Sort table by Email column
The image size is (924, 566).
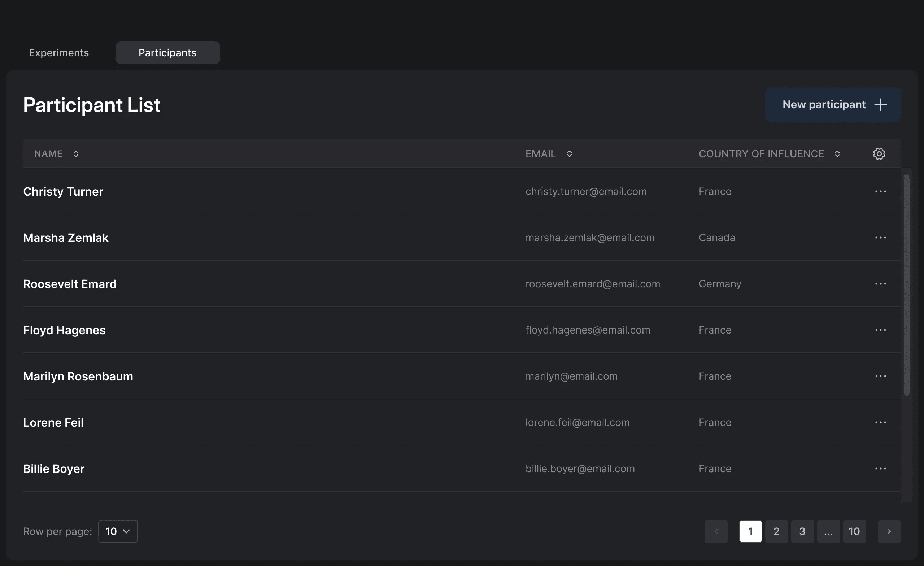click(569, 154)
